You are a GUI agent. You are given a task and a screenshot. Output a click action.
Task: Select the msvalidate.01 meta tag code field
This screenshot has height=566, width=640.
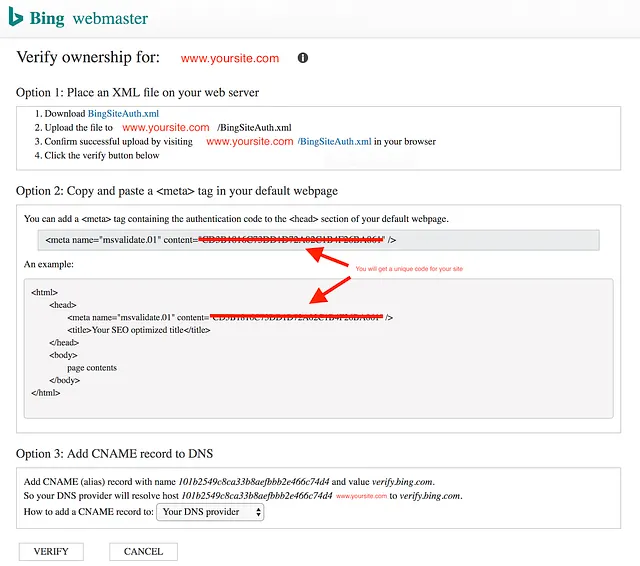[318, 240]
